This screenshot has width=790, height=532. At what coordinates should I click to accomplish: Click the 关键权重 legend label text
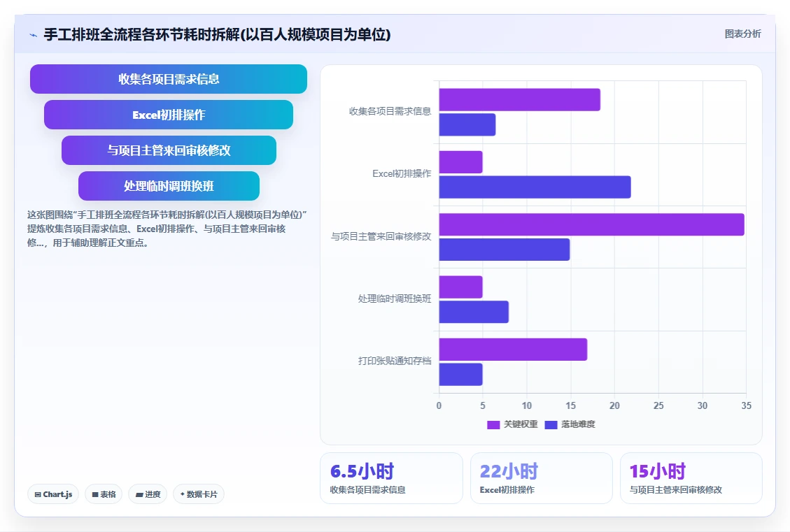click(521, 424)
